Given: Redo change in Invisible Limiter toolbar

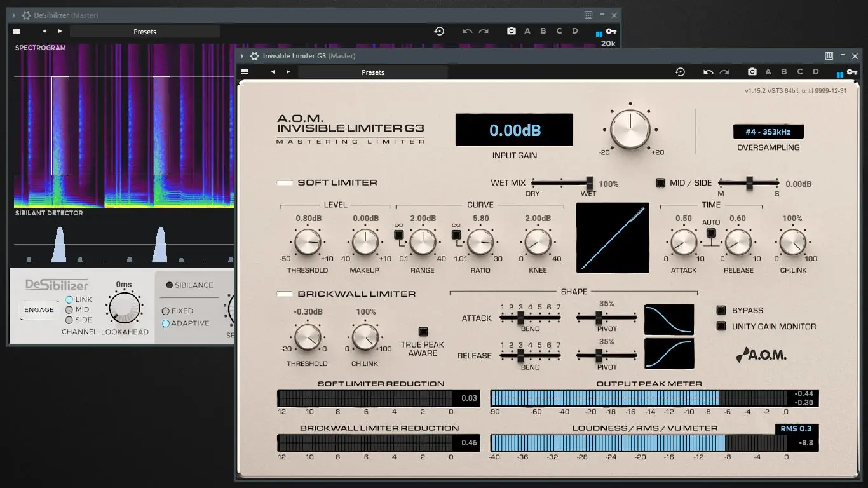Looking at the screenshot, I should coord(724,72).
